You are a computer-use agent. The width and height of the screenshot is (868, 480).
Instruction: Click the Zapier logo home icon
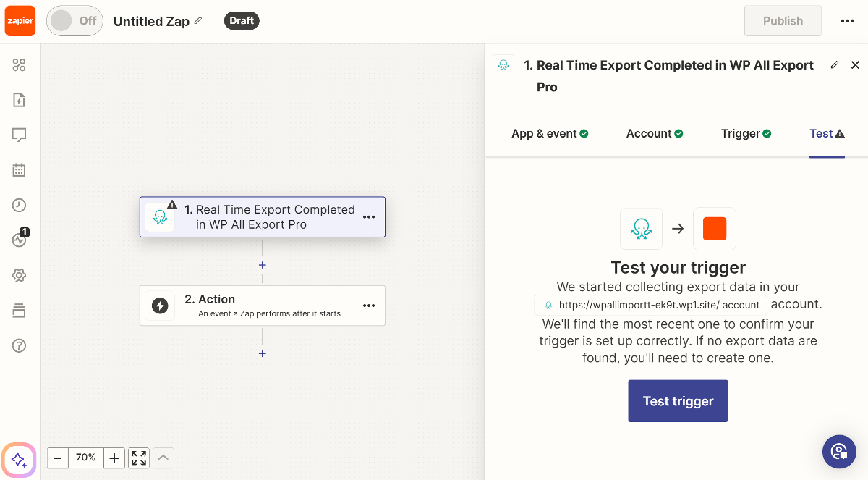pos(20,21)
